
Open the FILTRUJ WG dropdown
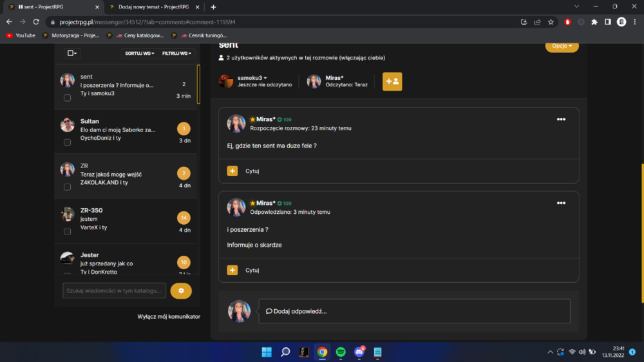tap(176, 53)
